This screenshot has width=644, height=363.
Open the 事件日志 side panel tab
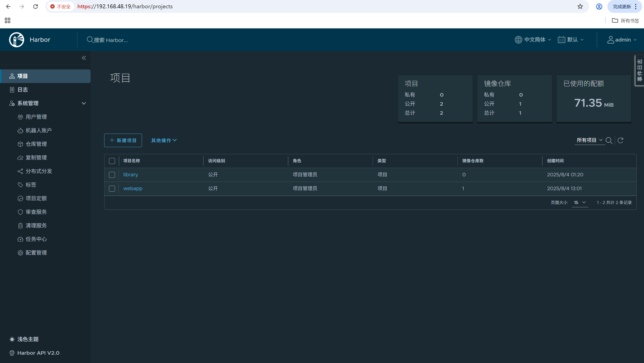click(x=639, y=70)
